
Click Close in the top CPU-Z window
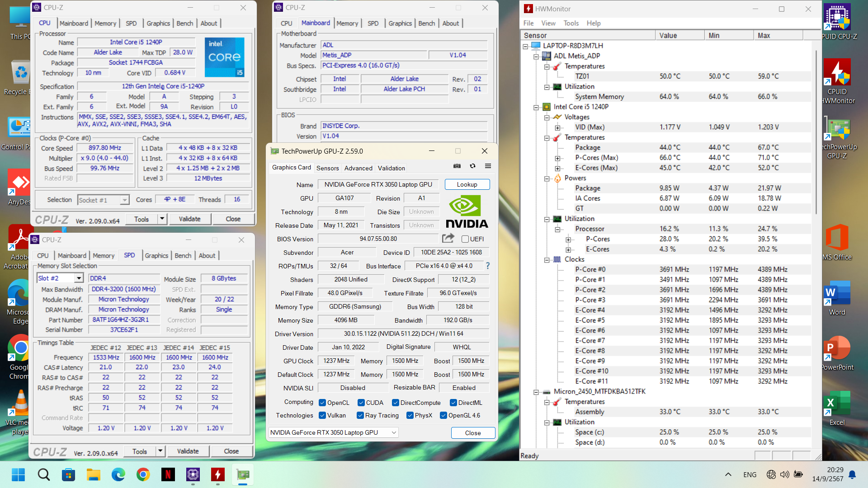tap(233, 219)
